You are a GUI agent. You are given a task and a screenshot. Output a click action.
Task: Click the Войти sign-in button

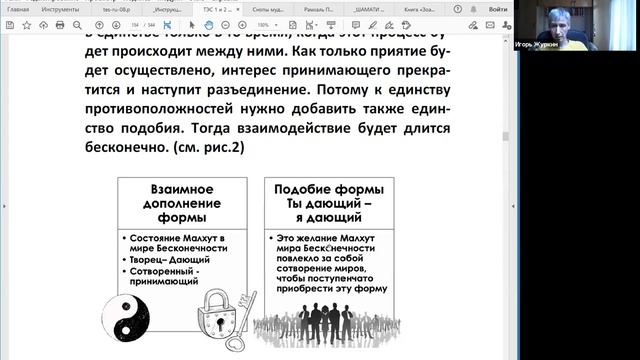[498, 9]
